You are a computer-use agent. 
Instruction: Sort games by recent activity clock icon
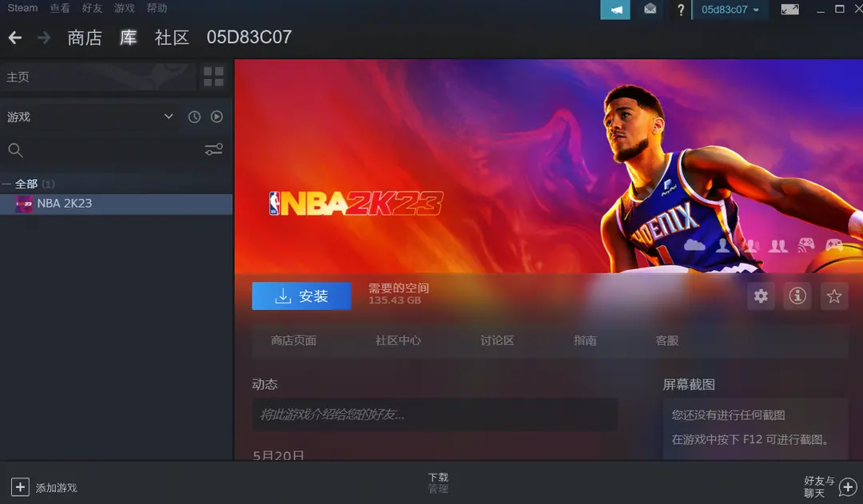coord(194,117)
